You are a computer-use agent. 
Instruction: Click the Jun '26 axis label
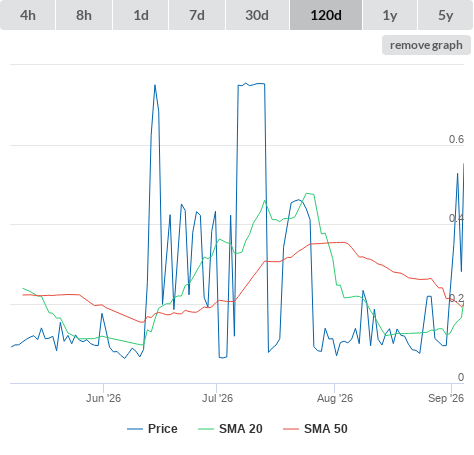click(x=103, y=398)
